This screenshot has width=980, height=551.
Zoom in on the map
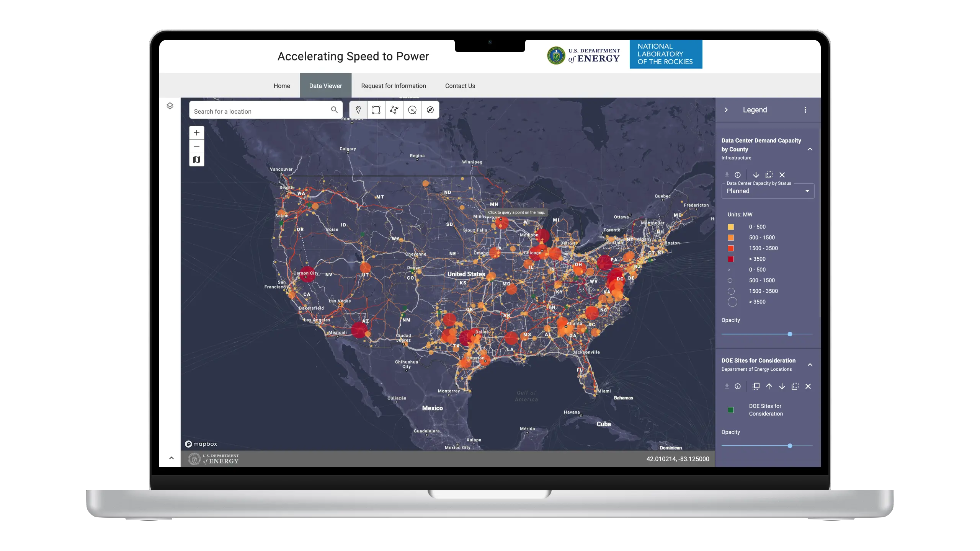tap(197, 133)
